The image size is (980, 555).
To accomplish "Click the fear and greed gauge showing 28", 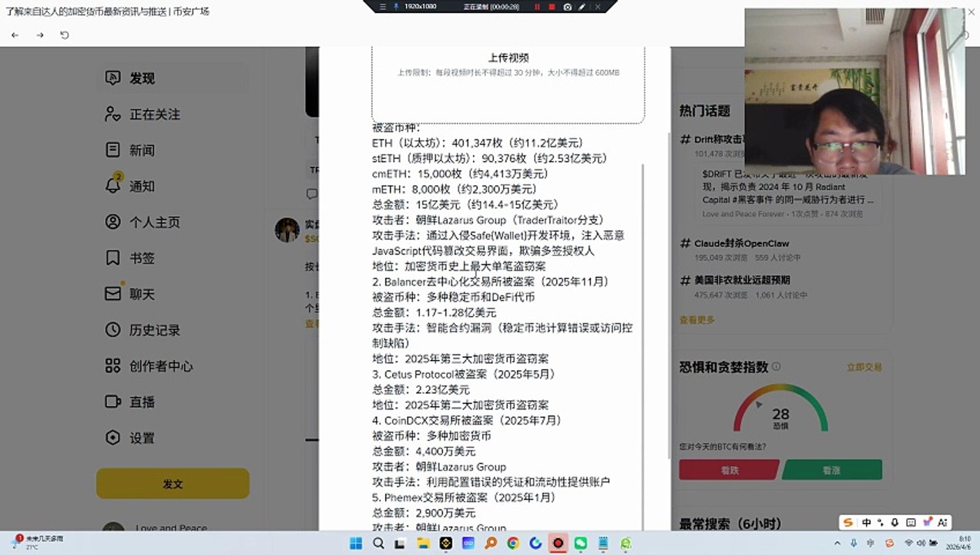I will (x=780, y=409).
